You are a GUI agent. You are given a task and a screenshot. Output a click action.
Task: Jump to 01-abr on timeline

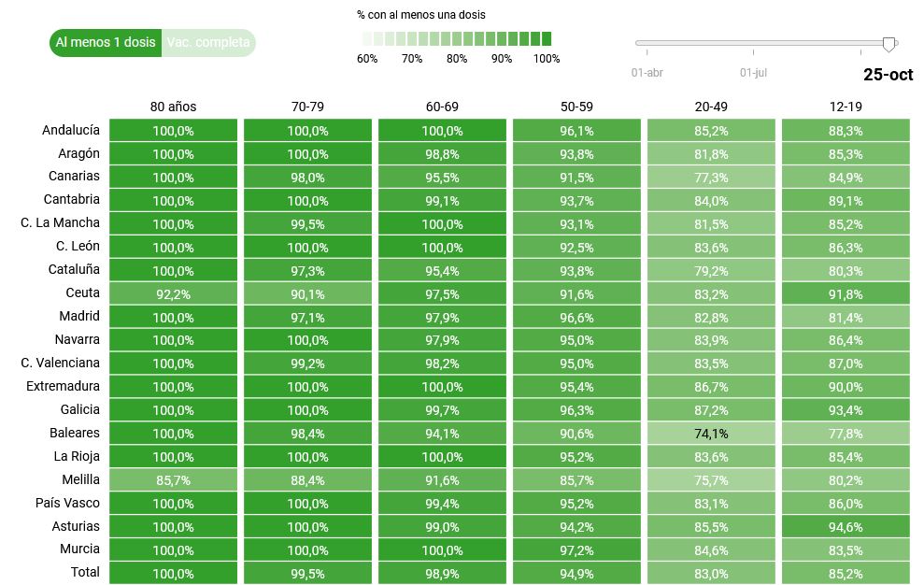647,72
